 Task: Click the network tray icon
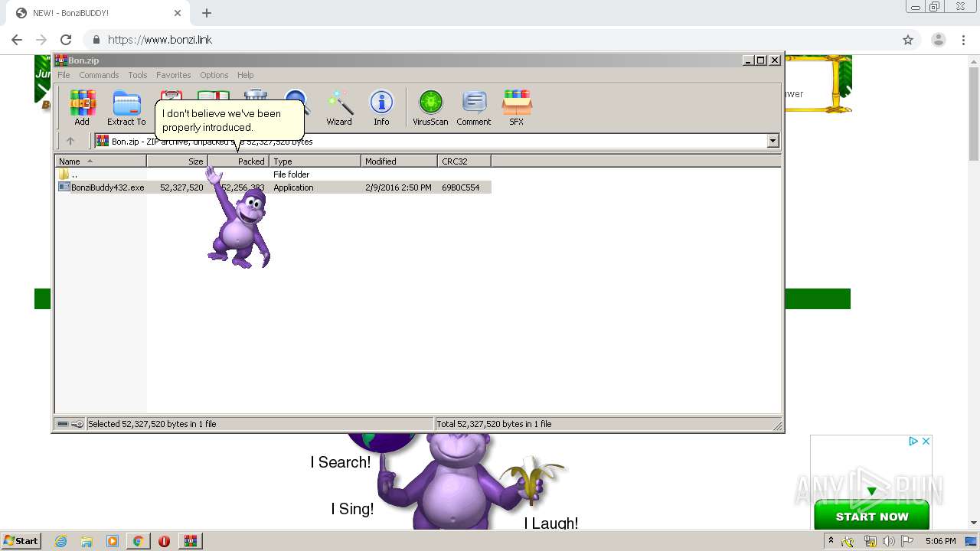point(870,541)
